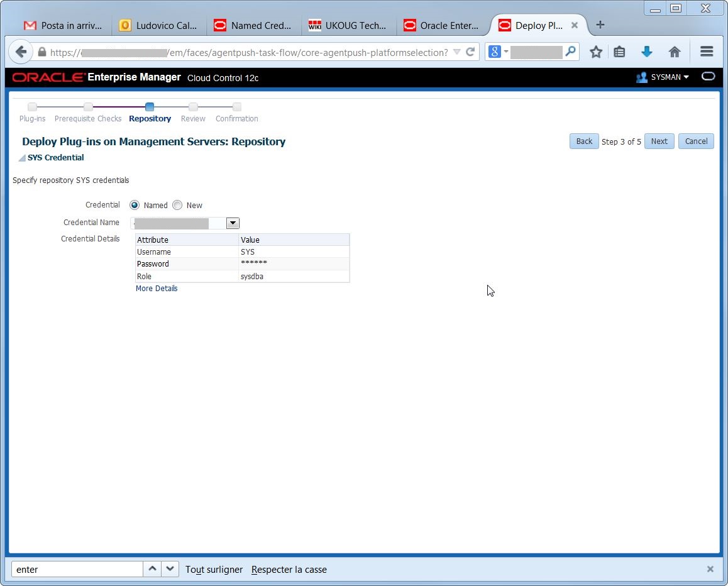The width and height of the screenshot is (728, 586).
Task: Open the Firefox hamburger menu
Action: click(x=707, y=52)
